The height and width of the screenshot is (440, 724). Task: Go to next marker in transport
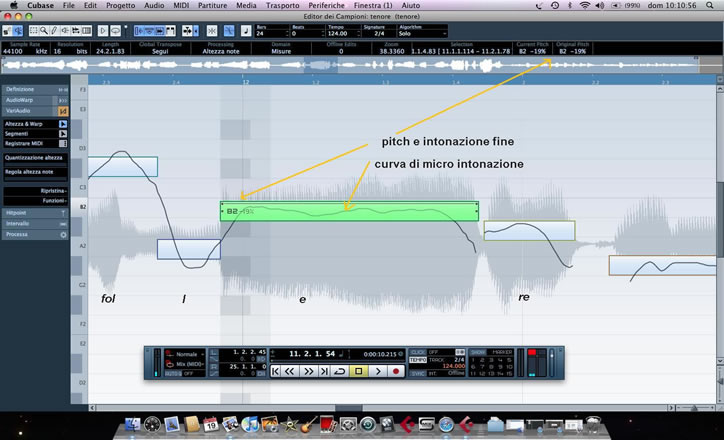click(324, 371)
